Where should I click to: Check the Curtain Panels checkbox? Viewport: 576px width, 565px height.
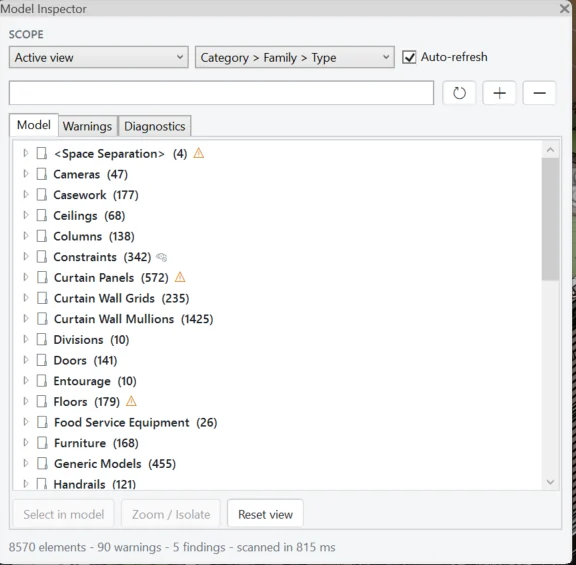[x=42, y=277]
